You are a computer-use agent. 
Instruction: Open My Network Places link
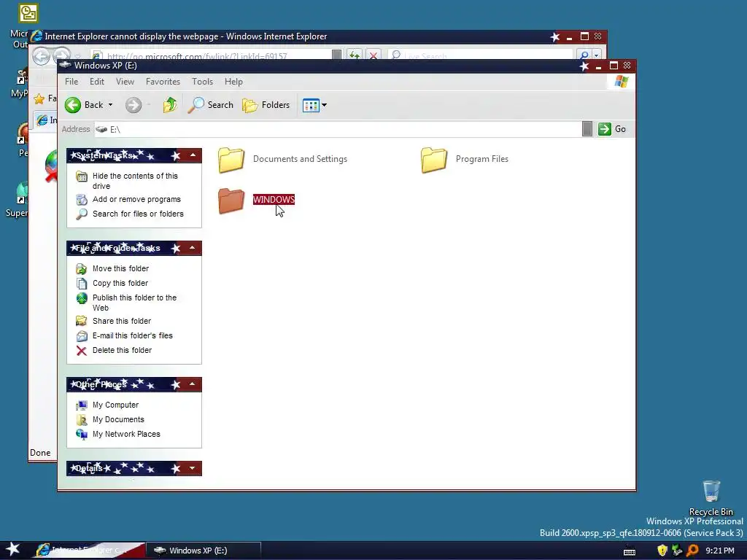[126, 434]
